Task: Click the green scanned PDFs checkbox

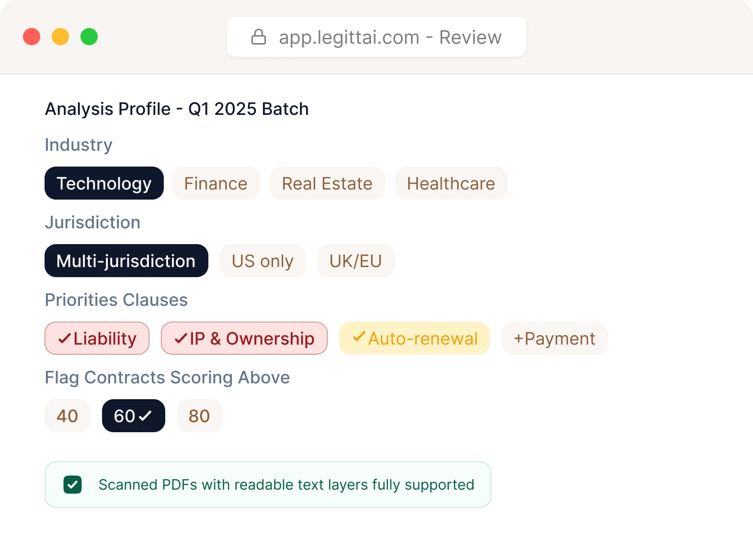Action: 72,484
